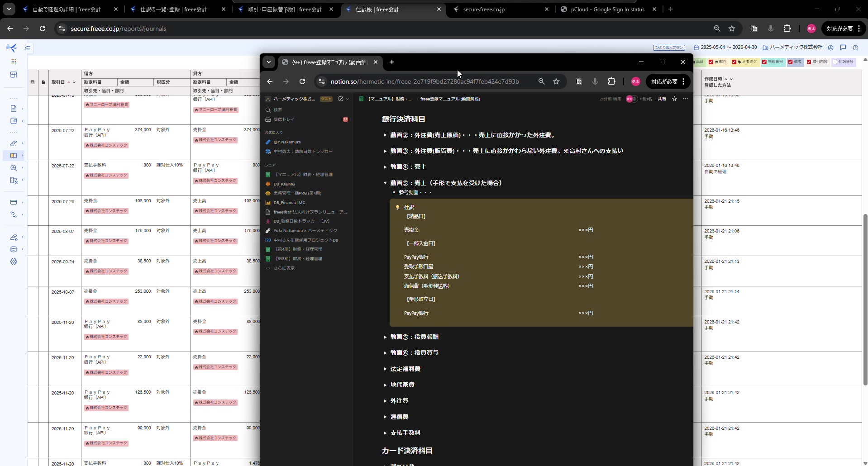Collapse the 動画⑤：売上 手形 toggle section
Viewport: 868px width, 466px height.
(385, 183)
